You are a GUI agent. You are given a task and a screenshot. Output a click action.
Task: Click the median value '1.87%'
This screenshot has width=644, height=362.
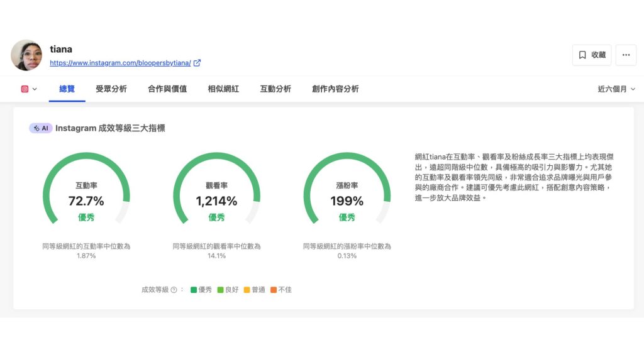pos(86,256)
